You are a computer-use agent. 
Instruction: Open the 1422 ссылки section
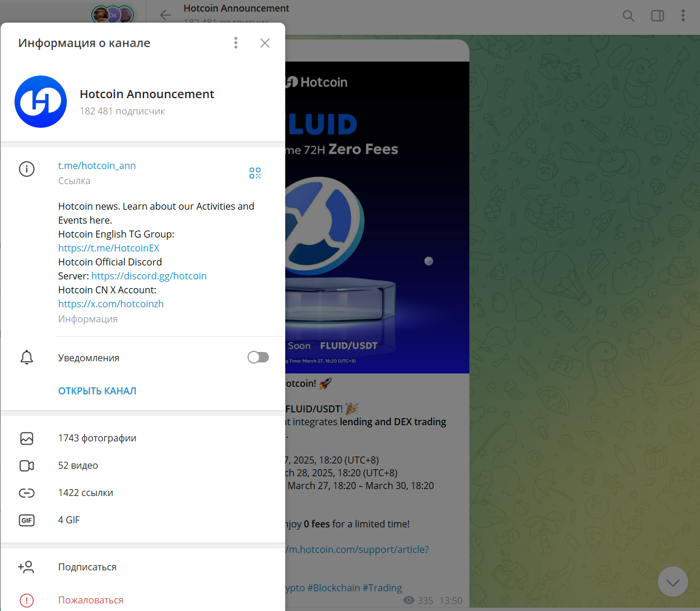[143, 493]
